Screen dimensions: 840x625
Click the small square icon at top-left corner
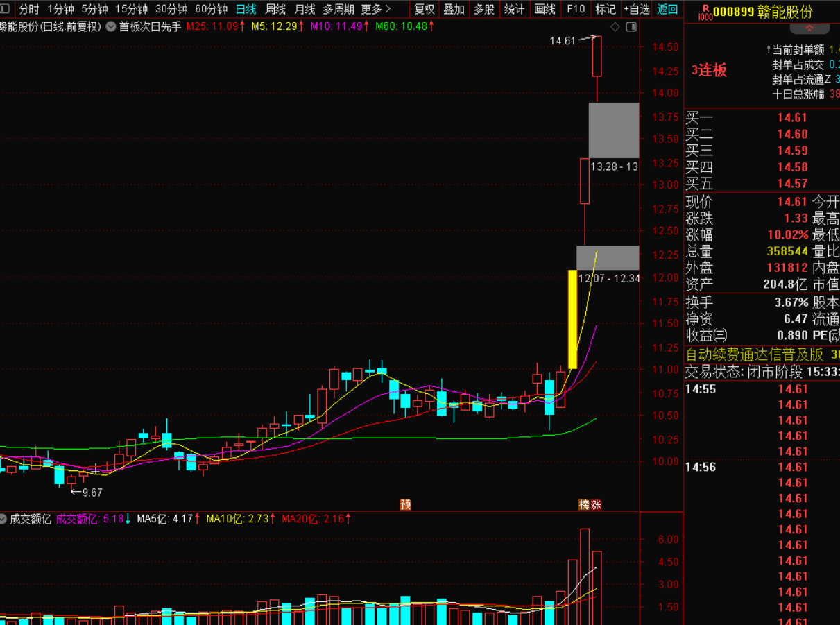pos(4,9)
